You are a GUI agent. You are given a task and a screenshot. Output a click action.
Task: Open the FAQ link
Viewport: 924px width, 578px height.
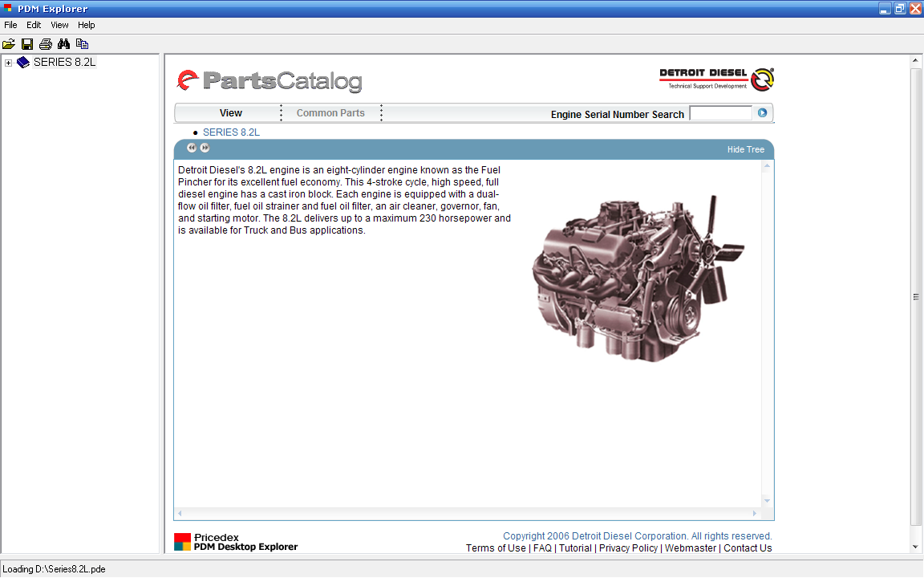tap(542, 548)
